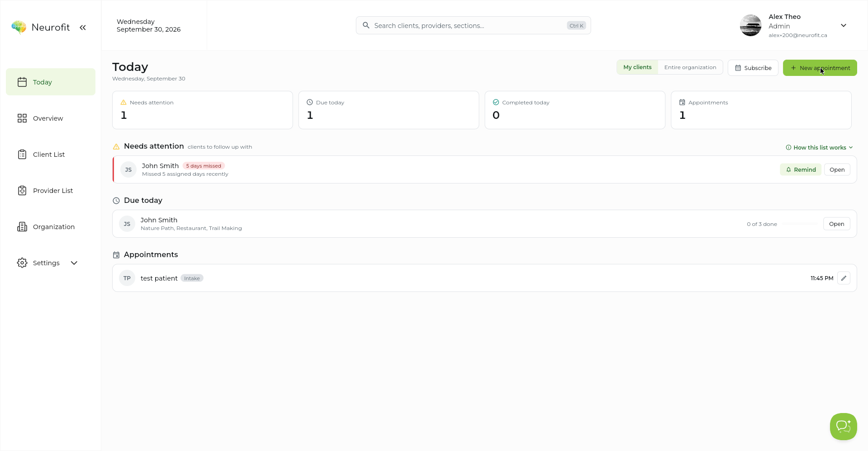Click the 0 of 3 done label

coord(762,224)
